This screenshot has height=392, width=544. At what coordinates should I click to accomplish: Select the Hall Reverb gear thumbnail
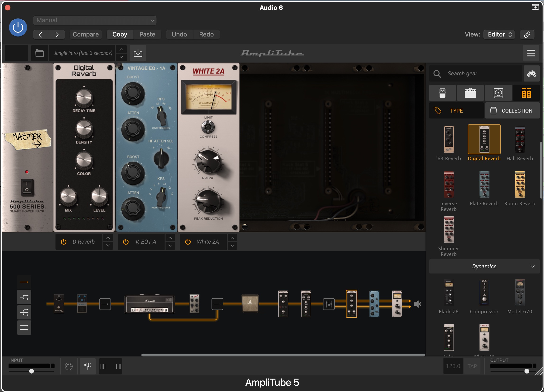[x=520, y=140]
